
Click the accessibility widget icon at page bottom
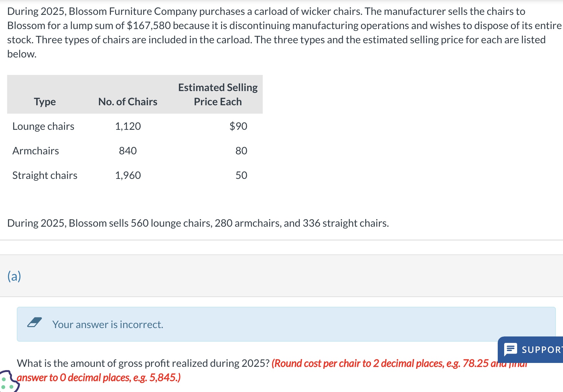pos(6,384)
